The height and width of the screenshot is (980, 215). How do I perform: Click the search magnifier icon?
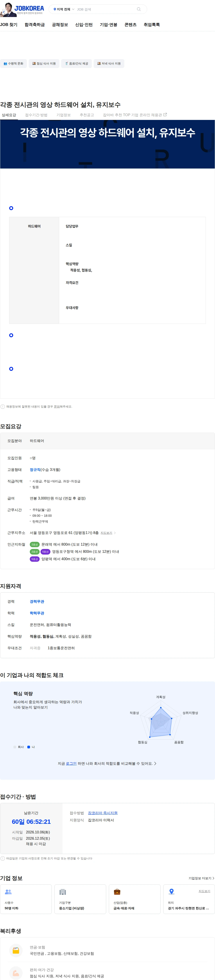138,9
